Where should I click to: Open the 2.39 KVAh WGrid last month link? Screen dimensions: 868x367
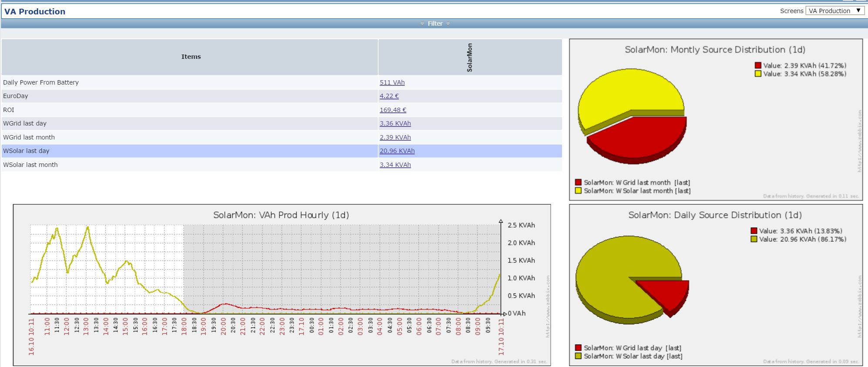point(395,137)
